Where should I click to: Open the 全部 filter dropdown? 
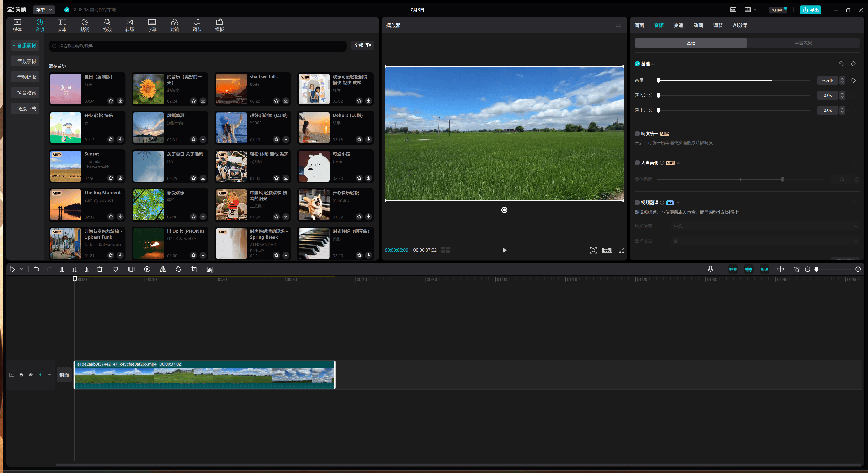(363, 45)
